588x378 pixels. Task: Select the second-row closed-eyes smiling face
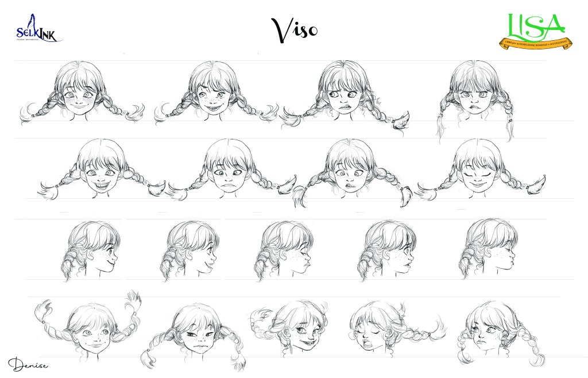point(480,169)
